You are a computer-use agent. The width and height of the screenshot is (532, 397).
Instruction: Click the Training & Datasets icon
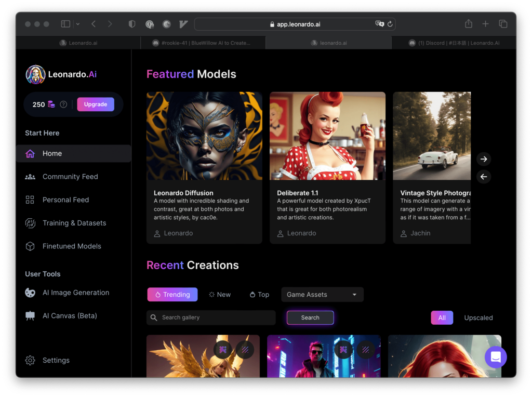[x=30, y=223]
